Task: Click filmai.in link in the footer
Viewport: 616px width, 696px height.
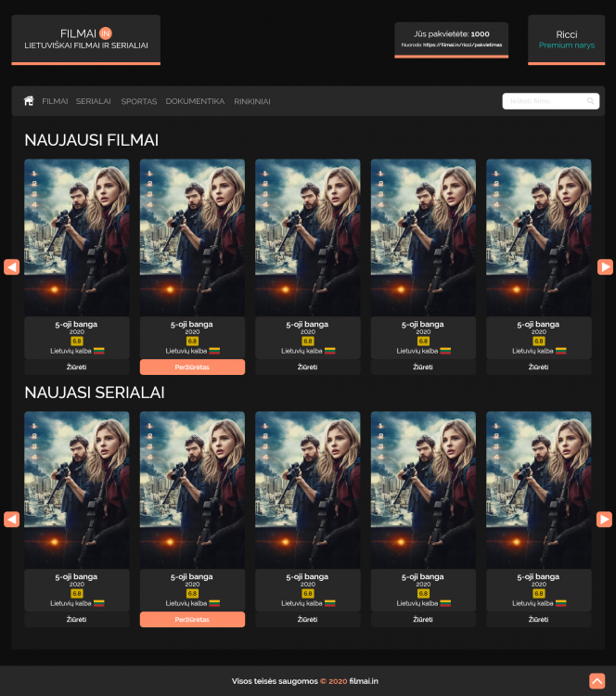Action: pyautogui.click(x=364, y=681)
